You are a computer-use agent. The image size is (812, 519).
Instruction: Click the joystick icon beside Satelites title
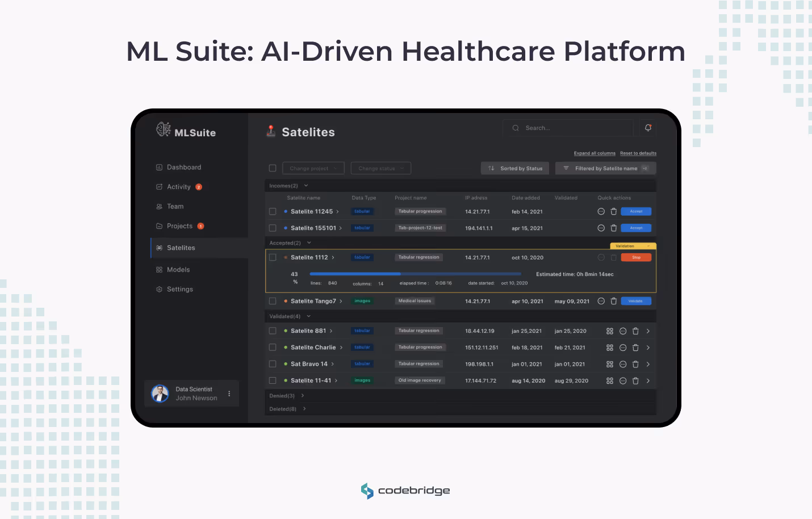(271, 131)
